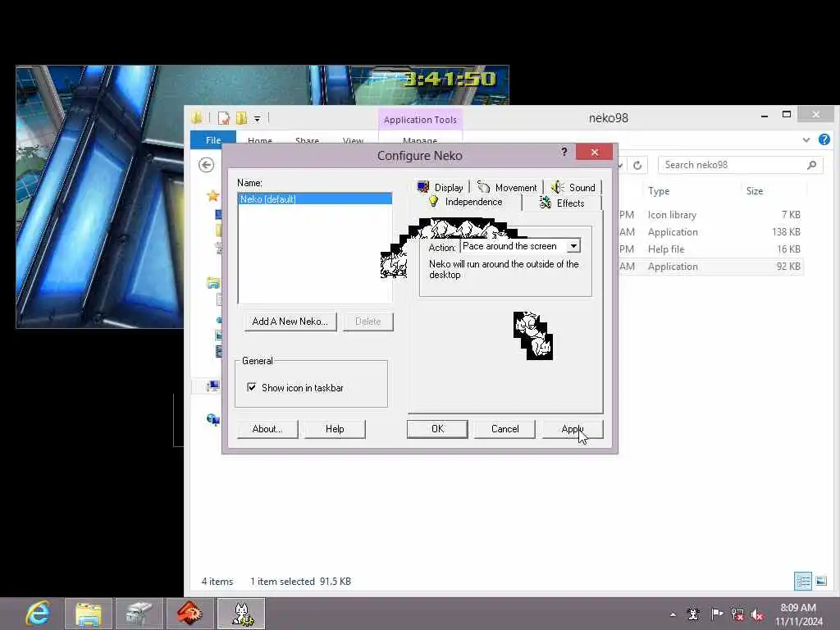Sort files by the Size column
This screenshot has height=630, width=840.
pyautogui.click(x=755, y=190)
